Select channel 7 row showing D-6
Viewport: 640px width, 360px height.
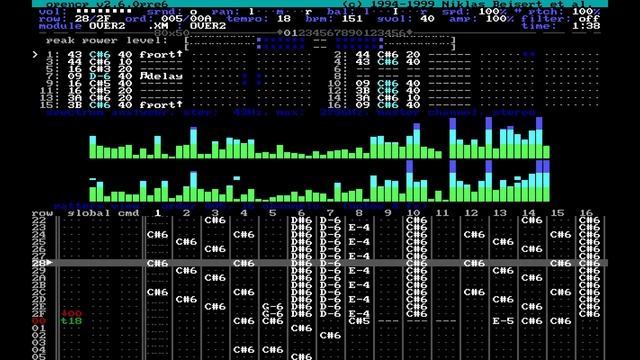click(175, 76)
